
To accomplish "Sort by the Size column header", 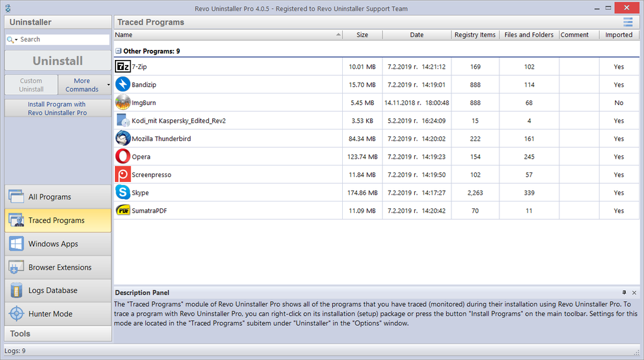I will click(x=362, y=35).
